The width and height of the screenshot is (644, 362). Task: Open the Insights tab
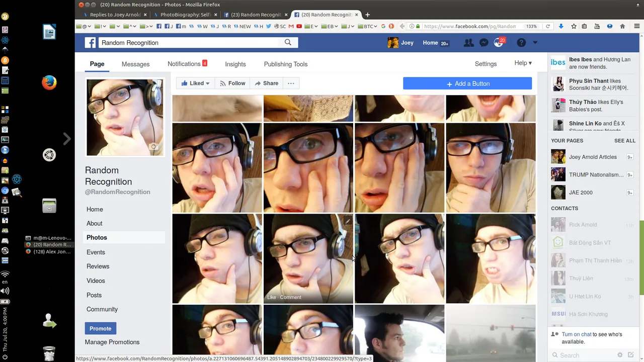click(235, 64)
